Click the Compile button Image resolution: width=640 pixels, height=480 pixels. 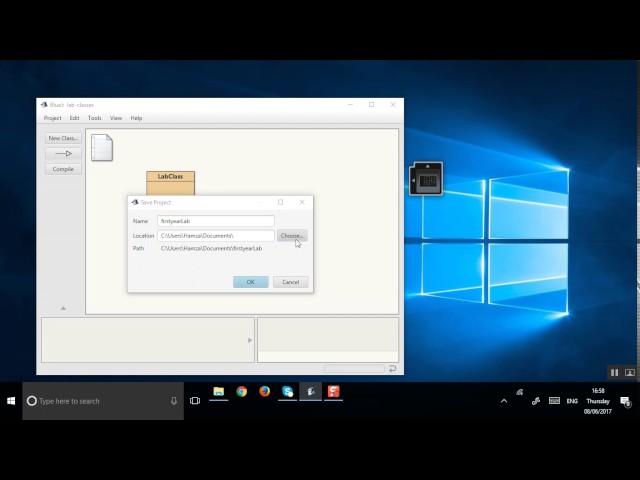[63, 169]
